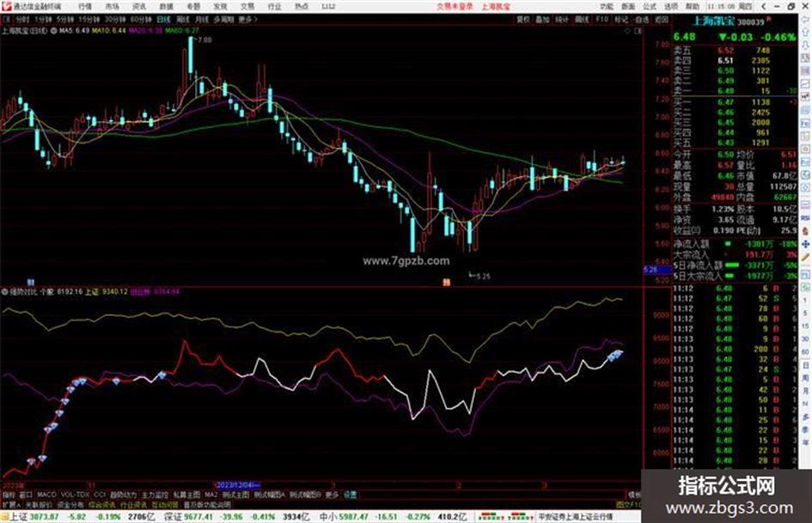Click the 返回 back toolbar button

pyautogui.click(x=662, y=19)
